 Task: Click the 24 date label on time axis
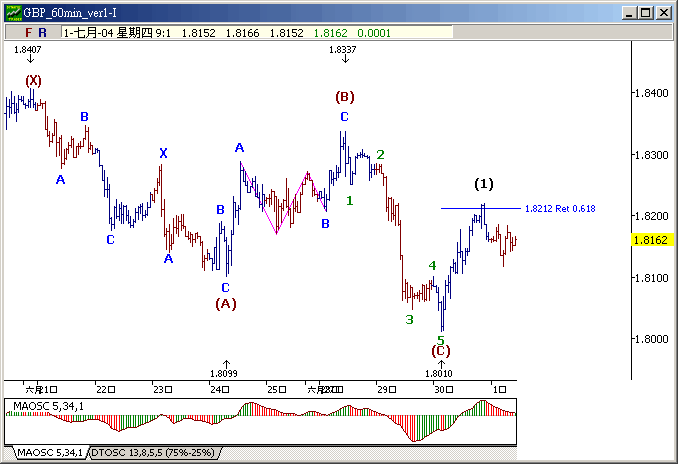pos(220,390)
